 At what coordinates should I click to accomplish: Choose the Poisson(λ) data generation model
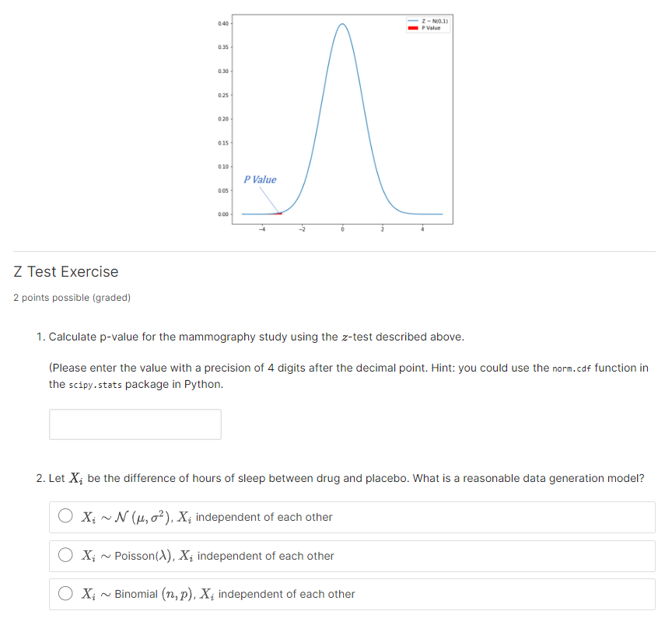coord(65,555)
